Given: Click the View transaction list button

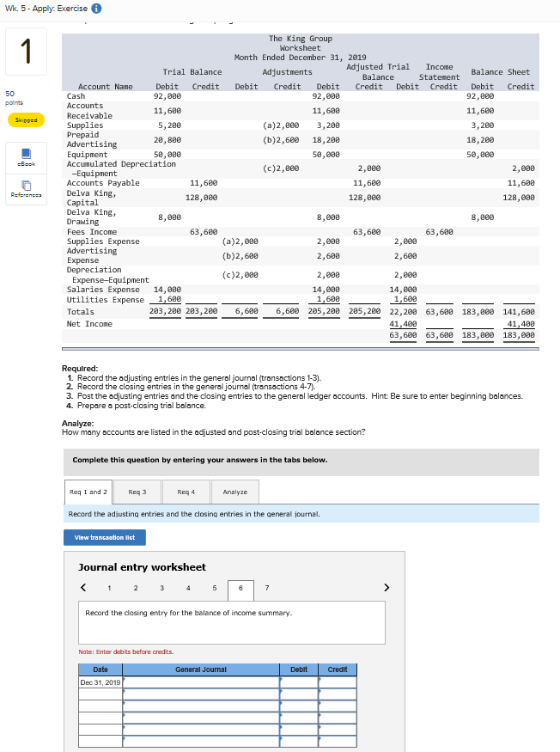Looking at the screenshot, I should click(105, 538).
